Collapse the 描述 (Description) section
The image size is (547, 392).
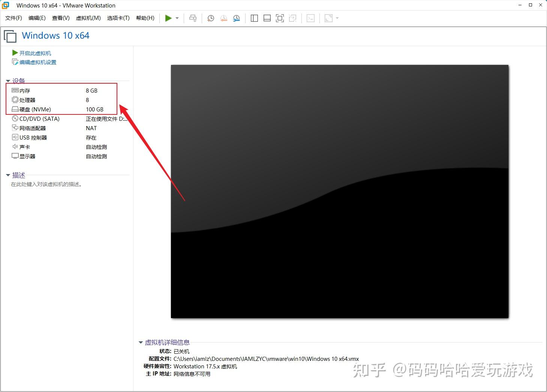(x=8, y=175)
